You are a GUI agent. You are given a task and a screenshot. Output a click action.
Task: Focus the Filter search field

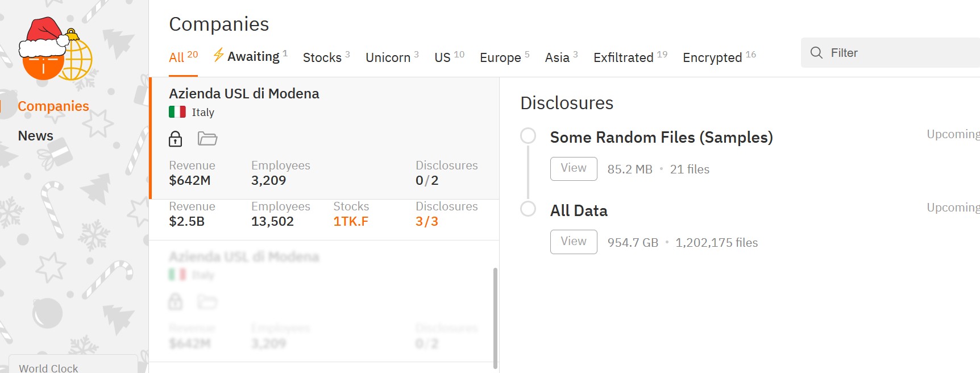(x=898, y=53)
